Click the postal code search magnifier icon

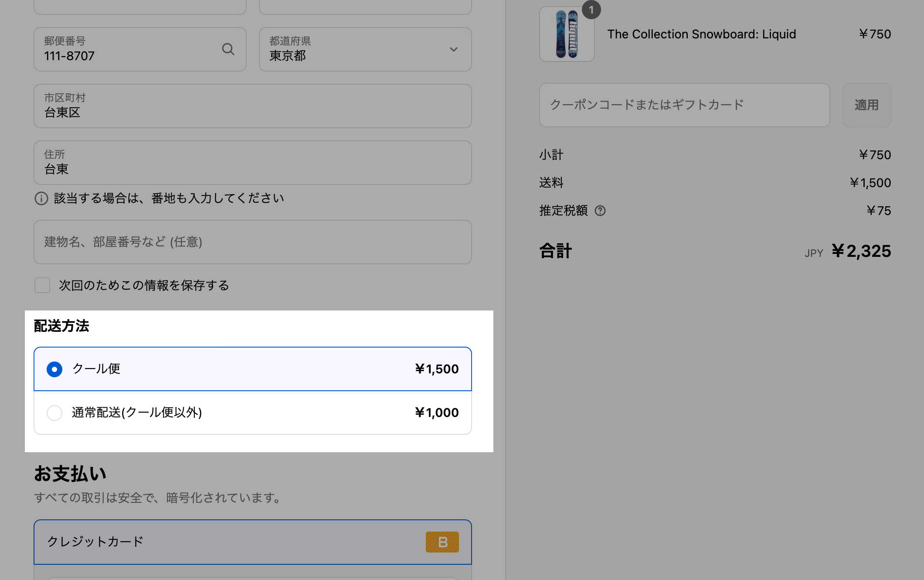click(228, 49)
